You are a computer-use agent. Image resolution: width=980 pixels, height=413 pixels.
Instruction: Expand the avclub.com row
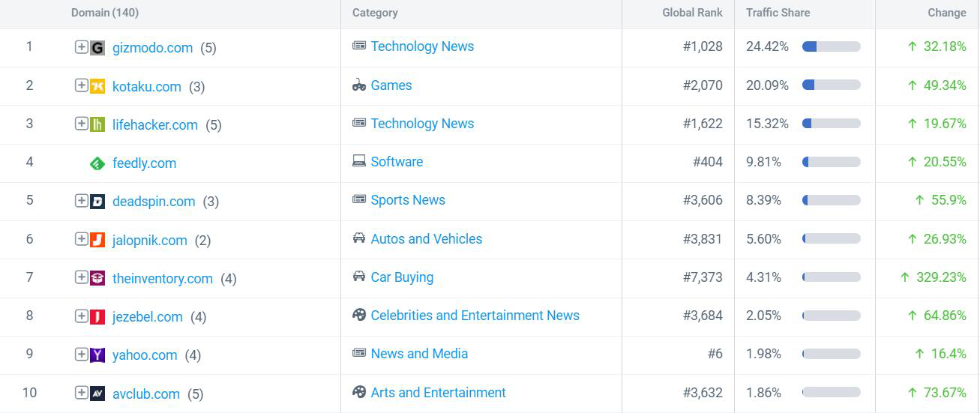click(x=81, y=393)
